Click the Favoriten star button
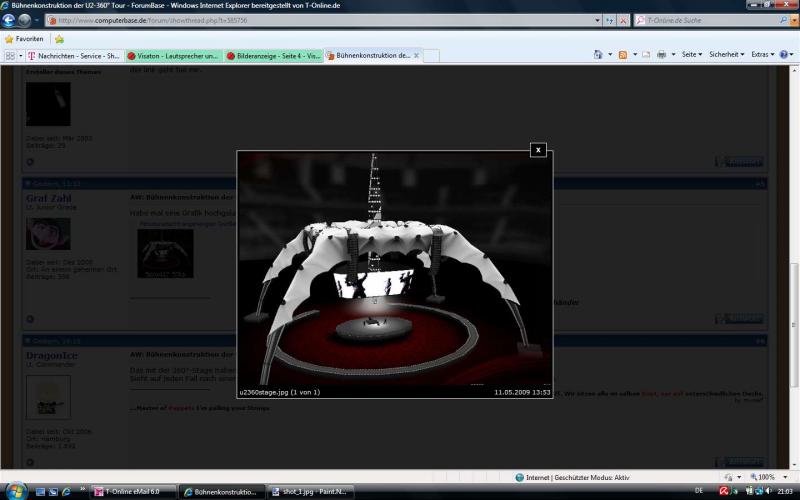 pyautogui.click(x=28, y=39)
